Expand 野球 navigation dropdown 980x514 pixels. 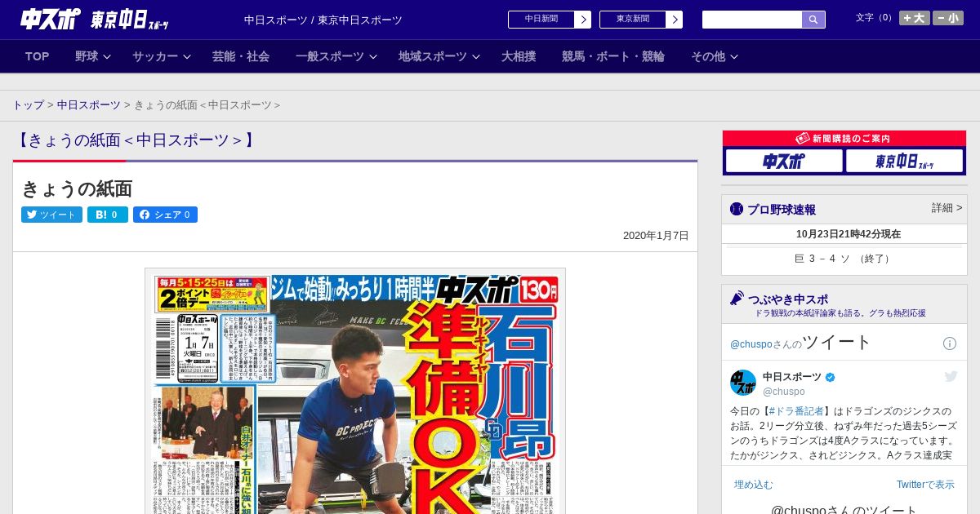(92, 56)
